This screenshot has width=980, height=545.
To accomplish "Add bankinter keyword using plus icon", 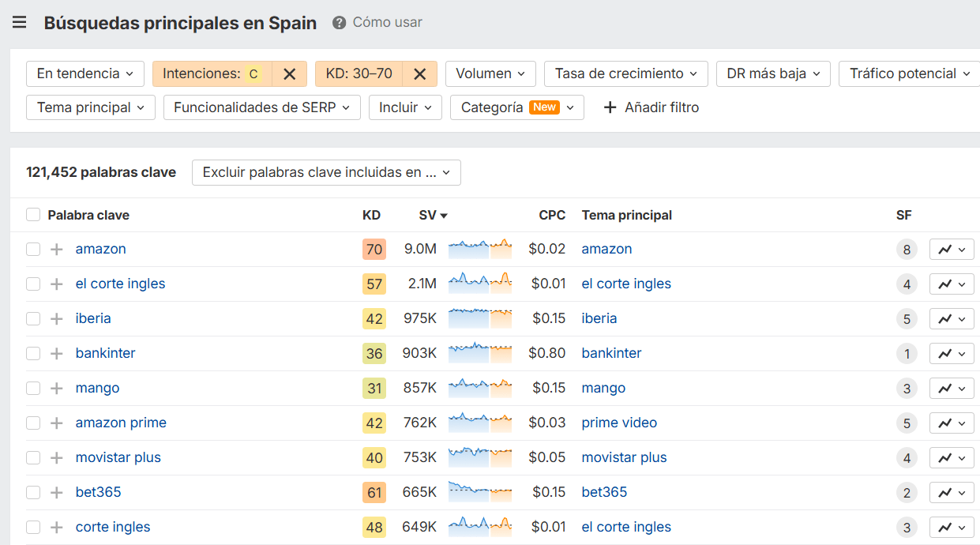I will coord(56,354).
